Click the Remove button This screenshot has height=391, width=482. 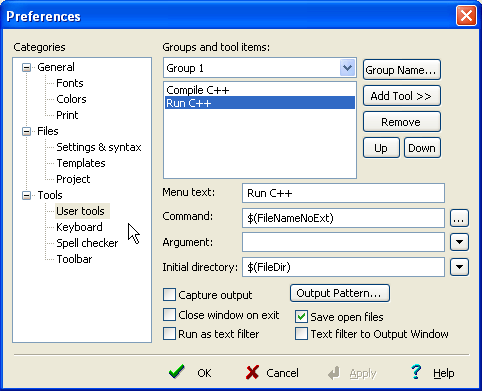(x=402, y=122)
